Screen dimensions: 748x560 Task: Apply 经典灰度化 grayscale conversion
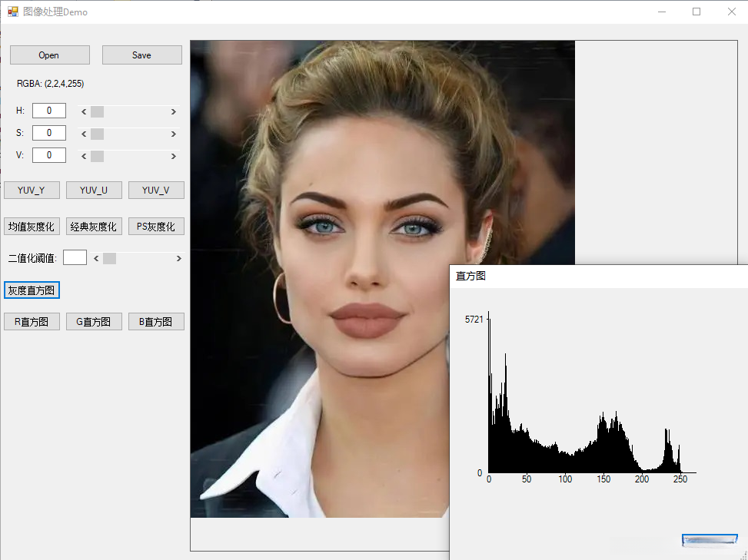[x=94, y=227]
